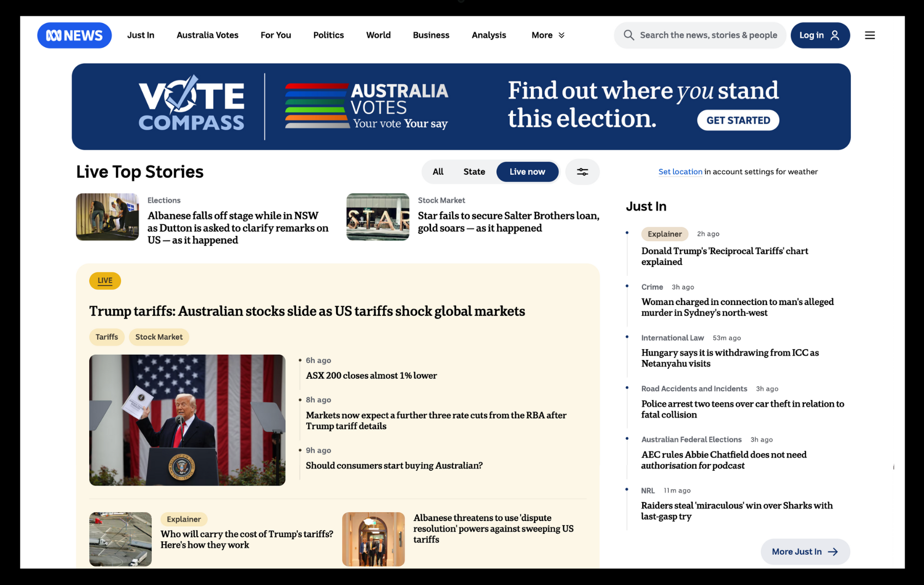Click the More Just In button
This screenshot has height=585, width=924.
click(805, 552)
